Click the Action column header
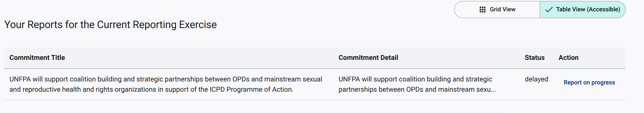This screenshot has width=644, height=113. point(568,57)
